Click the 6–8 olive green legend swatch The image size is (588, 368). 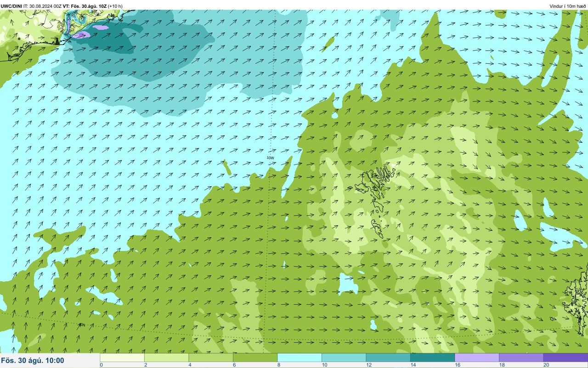coord(255,357)
